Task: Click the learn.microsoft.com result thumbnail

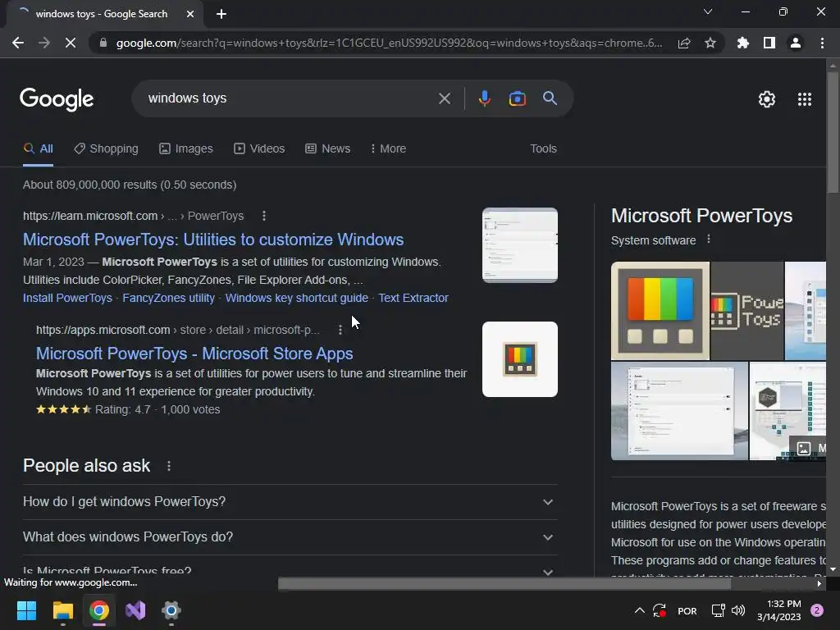Action: click(x=519, y=244)
